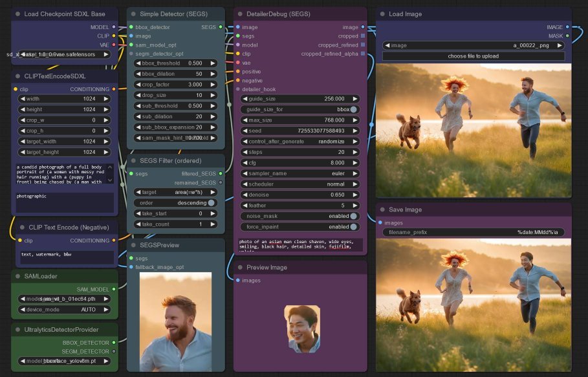Increase the steps value with right arrow
The height and width of the screenshot is (377, 588).
pyautogui.click(x=356, y=152)
